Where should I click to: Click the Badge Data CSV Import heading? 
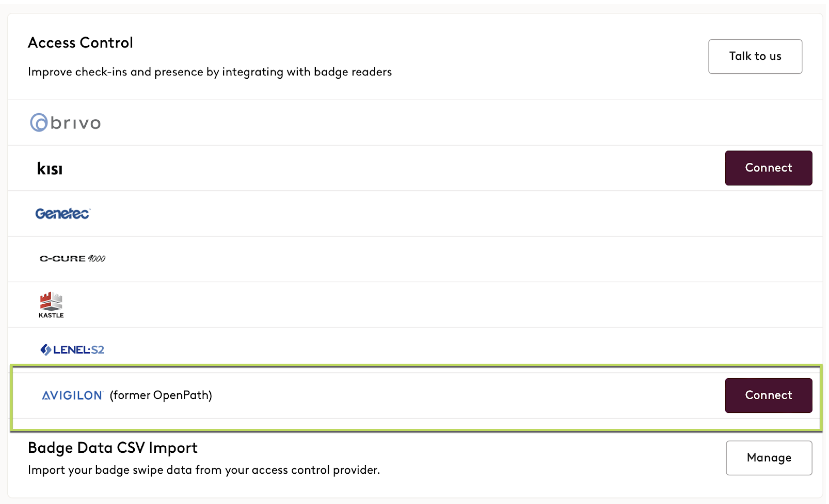pos(113,448)
